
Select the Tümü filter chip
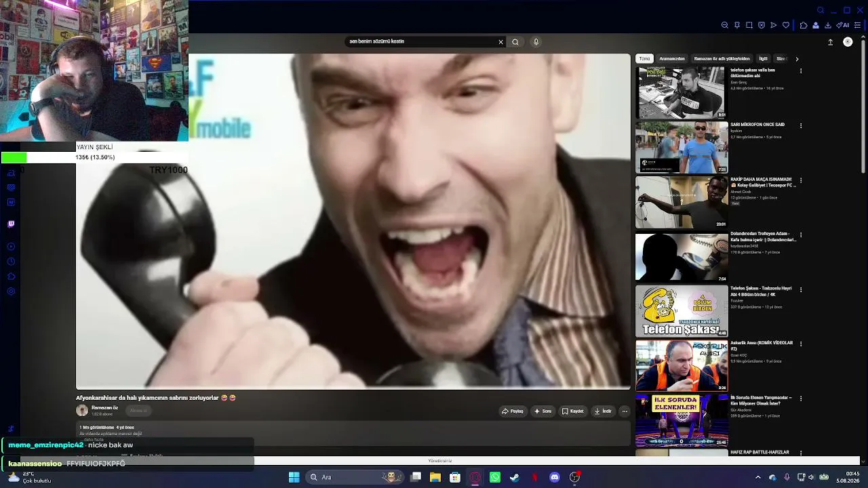coord(644,59)
